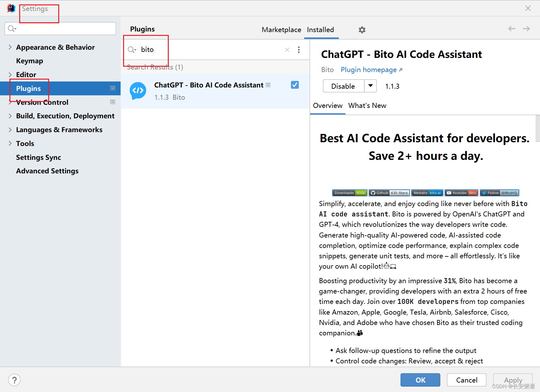
Task: Click the Downloads 400k badge
Action: (x=350, y=193)
